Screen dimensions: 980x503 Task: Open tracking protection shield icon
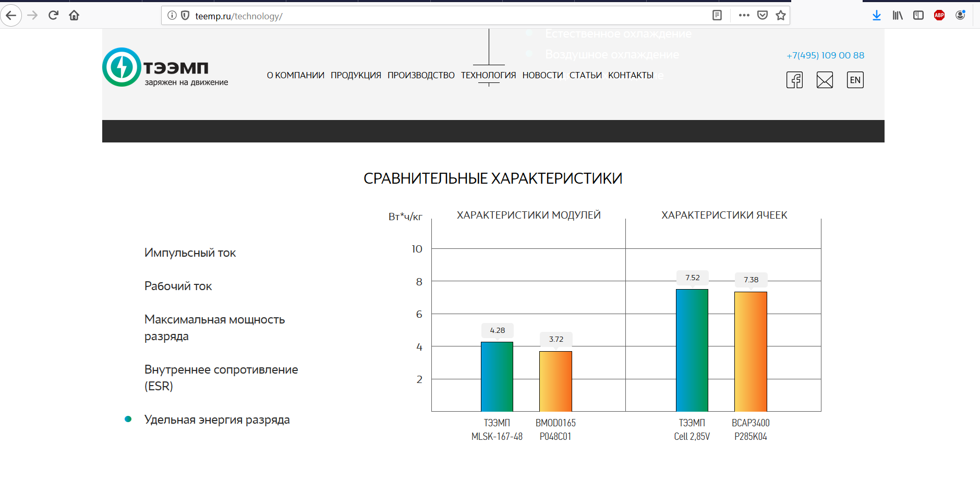[x=185, y=16]
